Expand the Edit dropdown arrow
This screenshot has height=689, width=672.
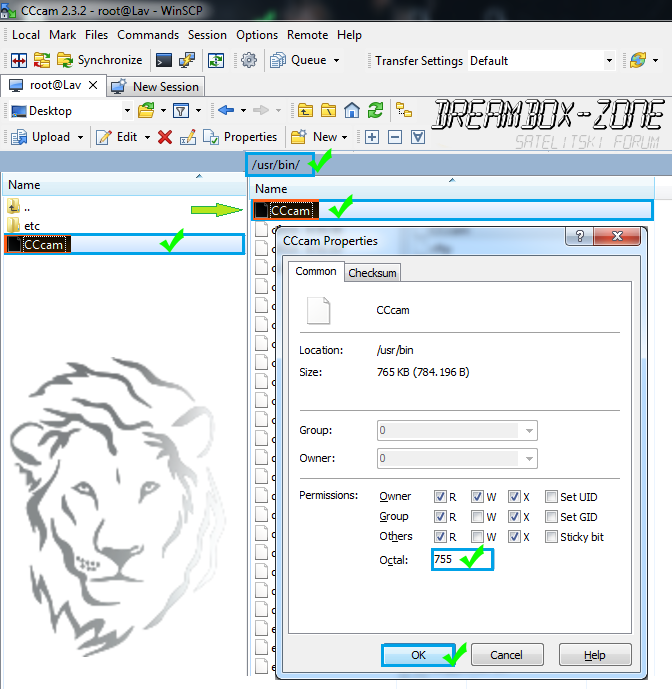148,138
